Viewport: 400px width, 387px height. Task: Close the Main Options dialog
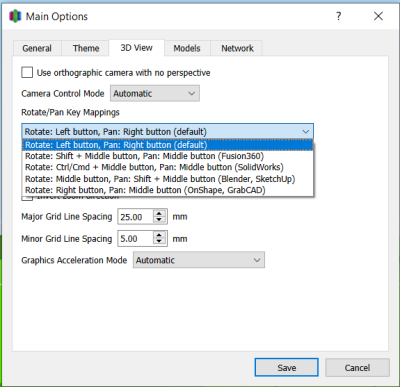coord(378,16)
